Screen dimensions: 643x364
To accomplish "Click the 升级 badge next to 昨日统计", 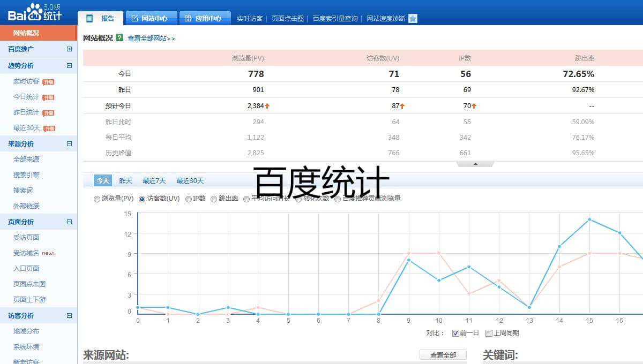I will click(x=48, y=113).
